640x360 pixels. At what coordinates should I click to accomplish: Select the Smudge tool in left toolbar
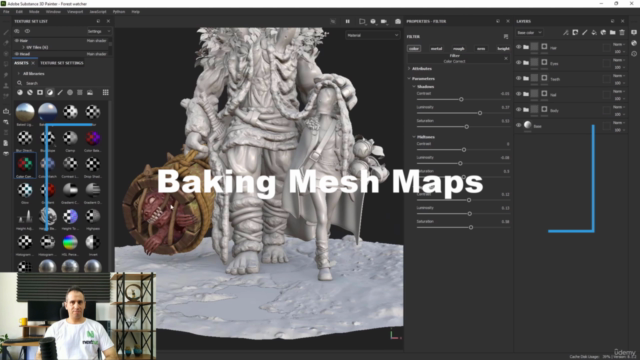tap(6, 75)
